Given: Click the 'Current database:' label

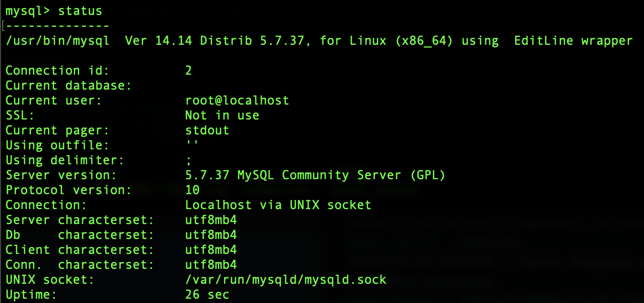Looking at the screenshot, I should point(68,85).
